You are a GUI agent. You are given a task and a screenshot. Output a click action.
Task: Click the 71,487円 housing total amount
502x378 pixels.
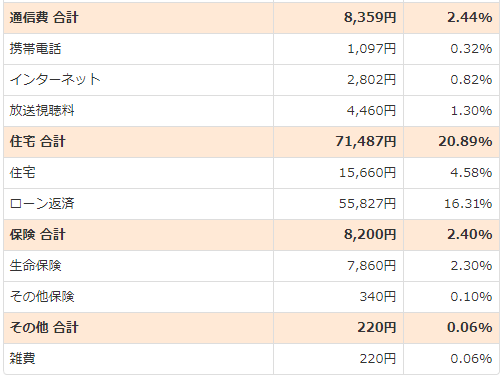point(366,142)
